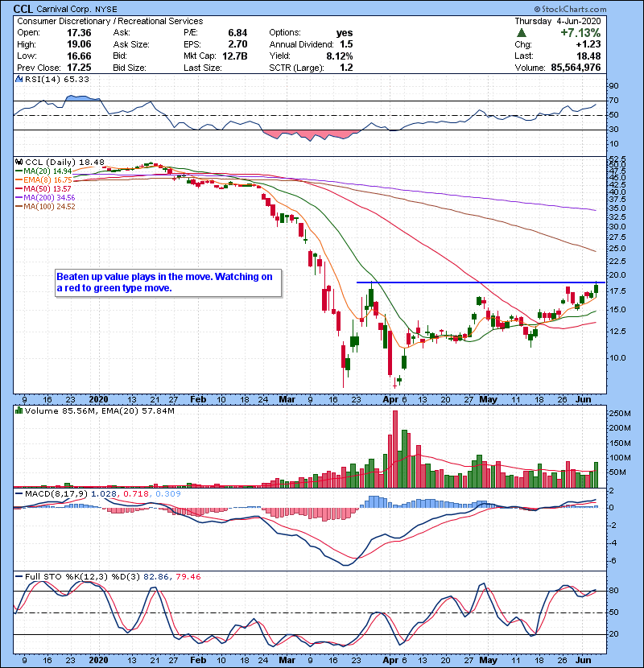Click the MACD histogram value 0.309
This screenshot has width=644, height=668.
[168, 494]
